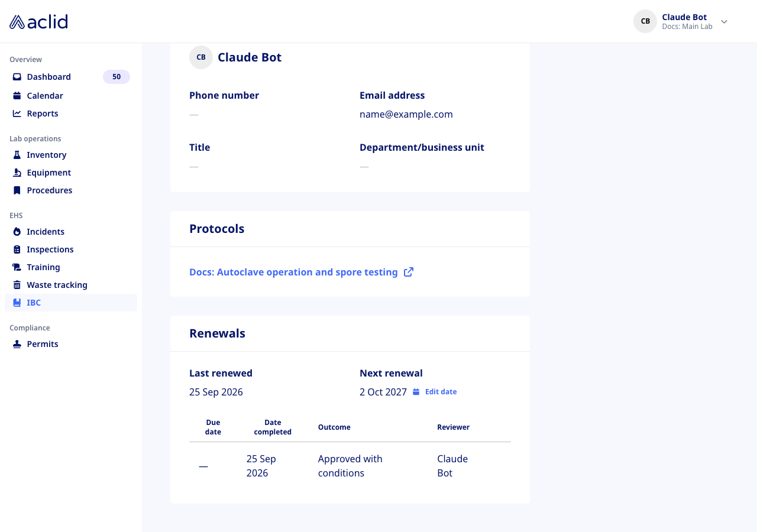This screenshot has height=532, width=757.
Task: Go to Incidents
Action: pyautogui.click(x=71, y=232)
